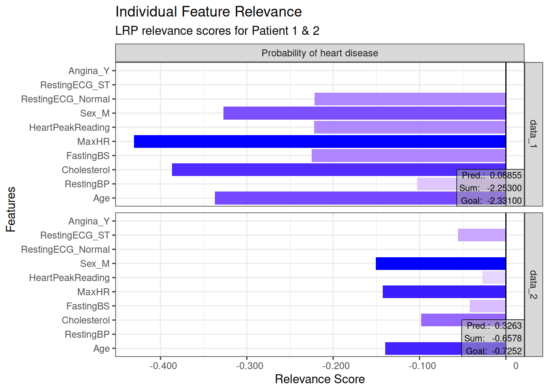Select the data_1 facet strip label
The image size is (549, 392).
click(533, 134)
